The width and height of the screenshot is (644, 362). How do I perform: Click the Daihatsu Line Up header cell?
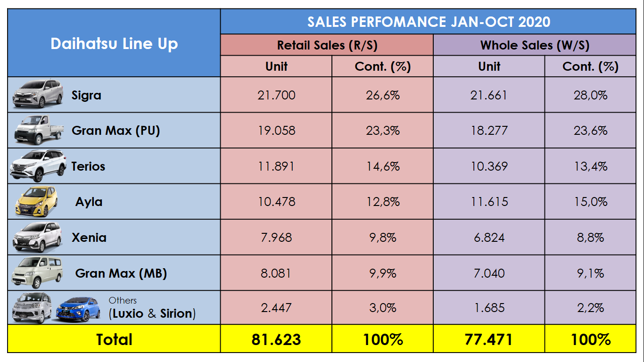(x=114, y=44)
